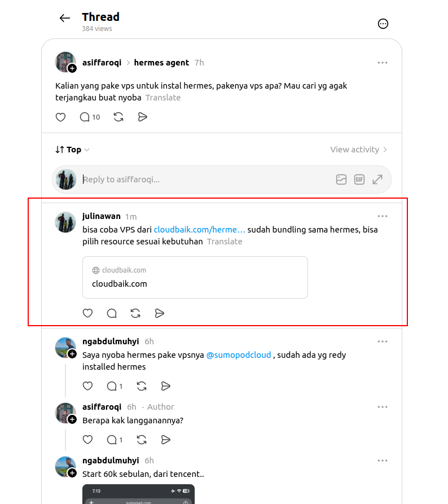Open thread options circle-dots icon
Image resolution: width=448 pixels, height=504 pixels.
[383, 24]
